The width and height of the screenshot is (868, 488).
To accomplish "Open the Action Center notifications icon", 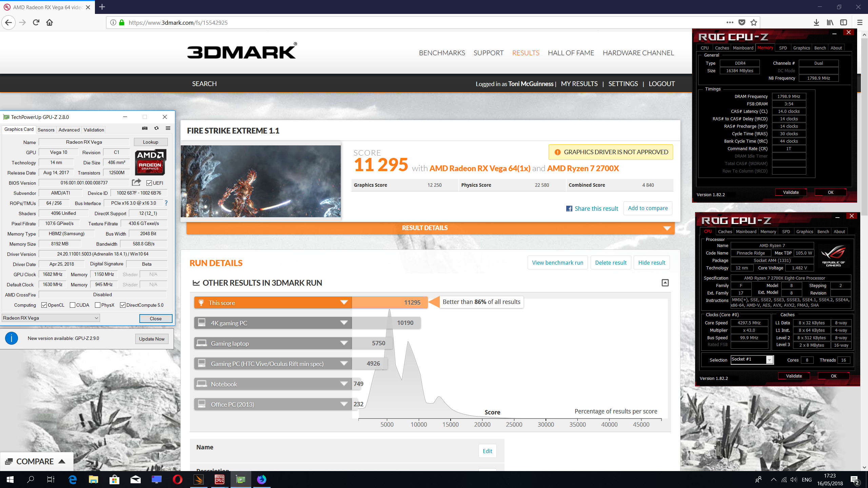I will click(855, 480).
